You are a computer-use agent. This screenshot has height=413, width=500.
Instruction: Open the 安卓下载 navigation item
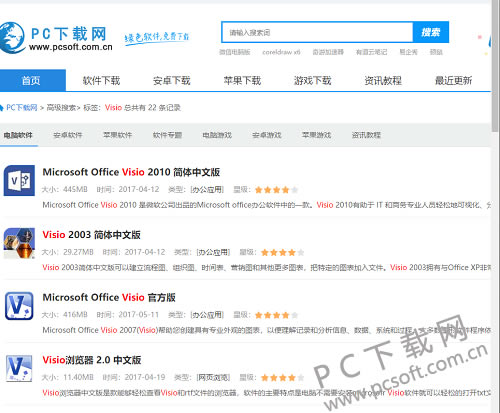coord(172,80)
